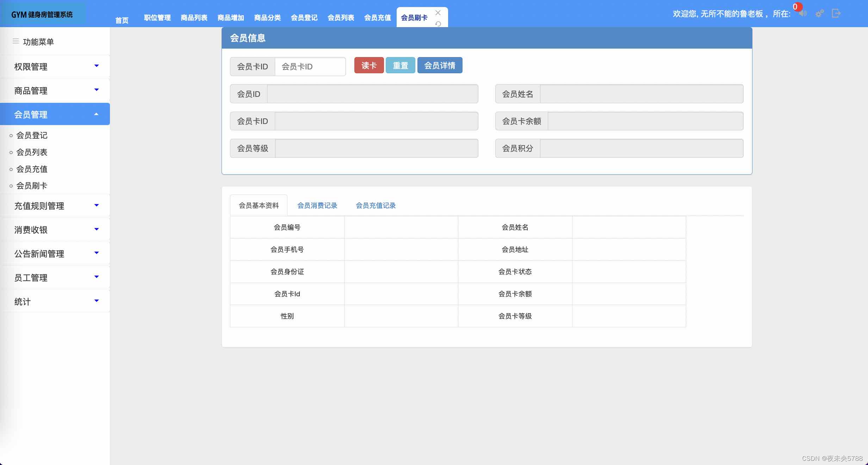Screen dimensions: 868x465
Task: Click the 会员详情 button
Action: pos(440,66)
